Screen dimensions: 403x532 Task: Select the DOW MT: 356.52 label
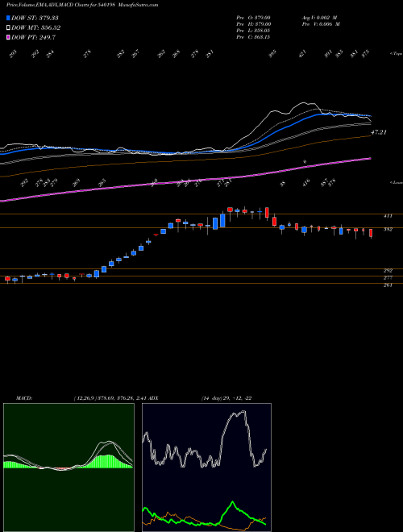click(36, 28)
